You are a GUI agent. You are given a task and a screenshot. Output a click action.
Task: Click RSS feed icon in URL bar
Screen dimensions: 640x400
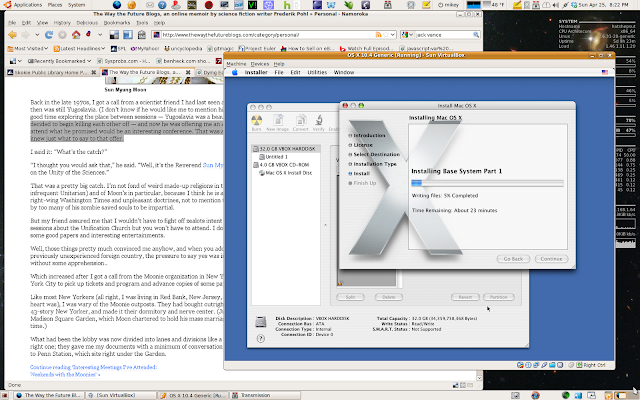[378, 35]
